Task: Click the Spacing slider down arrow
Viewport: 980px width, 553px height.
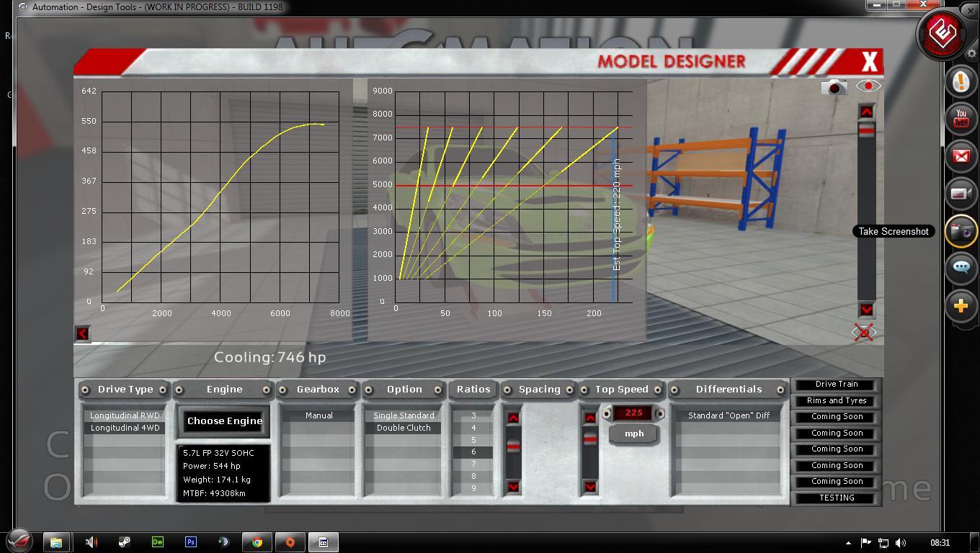Action: click(513, 487)
